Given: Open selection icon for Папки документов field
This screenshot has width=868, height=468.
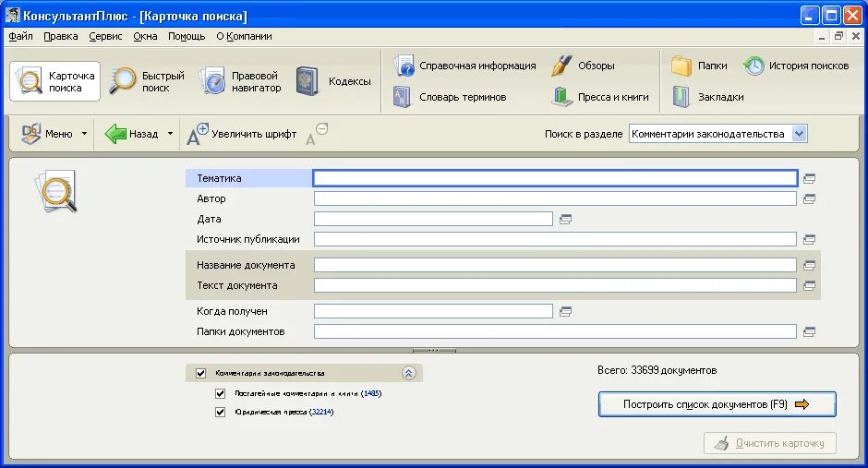Looking at the screenshot, I should point(809,332).
